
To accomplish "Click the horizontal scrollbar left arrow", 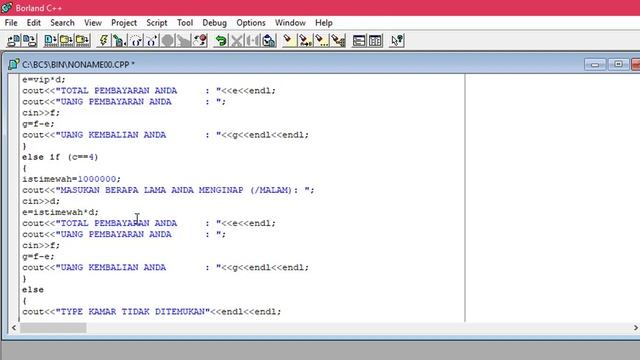I will (14, 327).
